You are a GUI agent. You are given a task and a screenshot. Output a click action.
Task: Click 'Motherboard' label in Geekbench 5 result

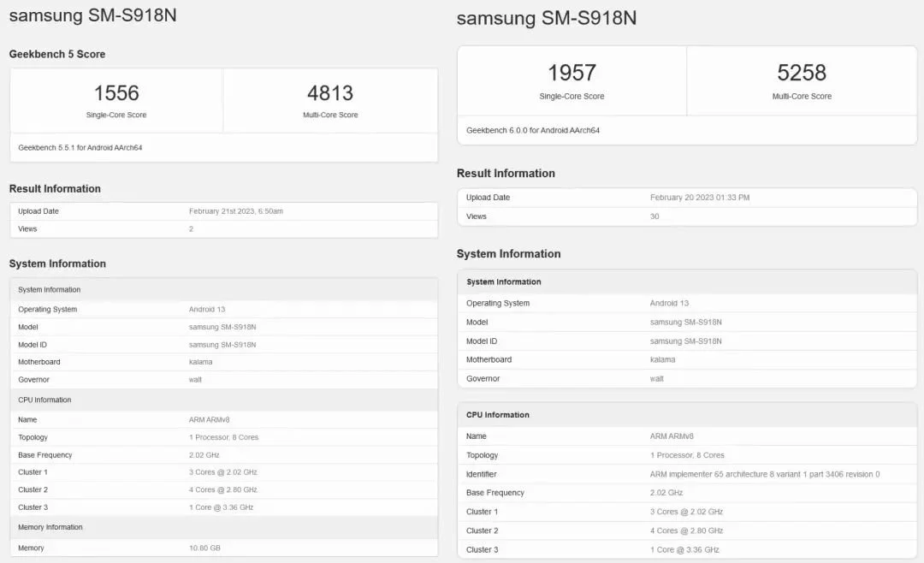tap(38, 362)
